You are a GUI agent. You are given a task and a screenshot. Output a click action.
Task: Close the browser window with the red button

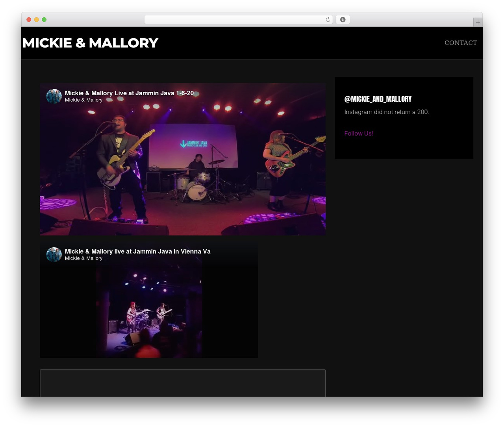point(29,20)
